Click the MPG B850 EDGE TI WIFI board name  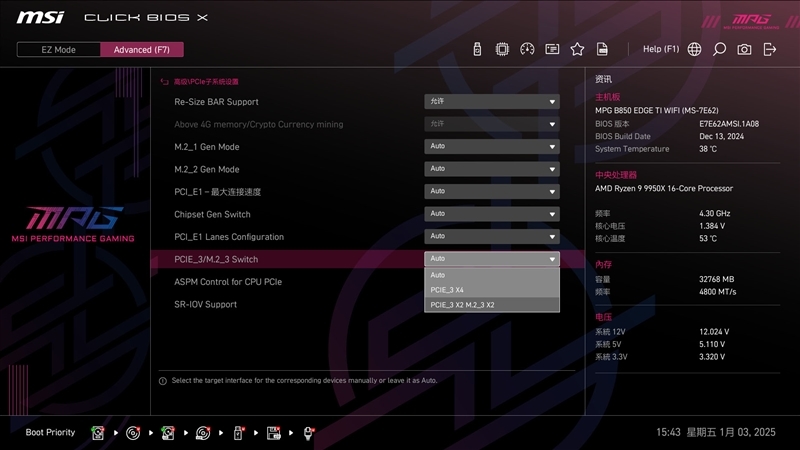[656, 110]
